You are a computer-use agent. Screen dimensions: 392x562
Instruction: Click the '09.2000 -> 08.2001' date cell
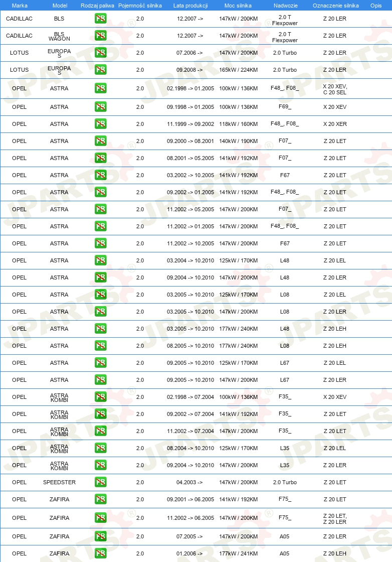pos(190,141)
